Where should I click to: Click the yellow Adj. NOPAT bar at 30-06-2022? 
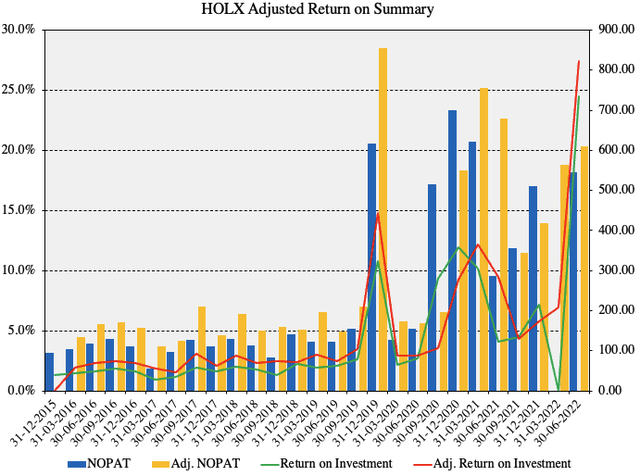coord(584,268)
